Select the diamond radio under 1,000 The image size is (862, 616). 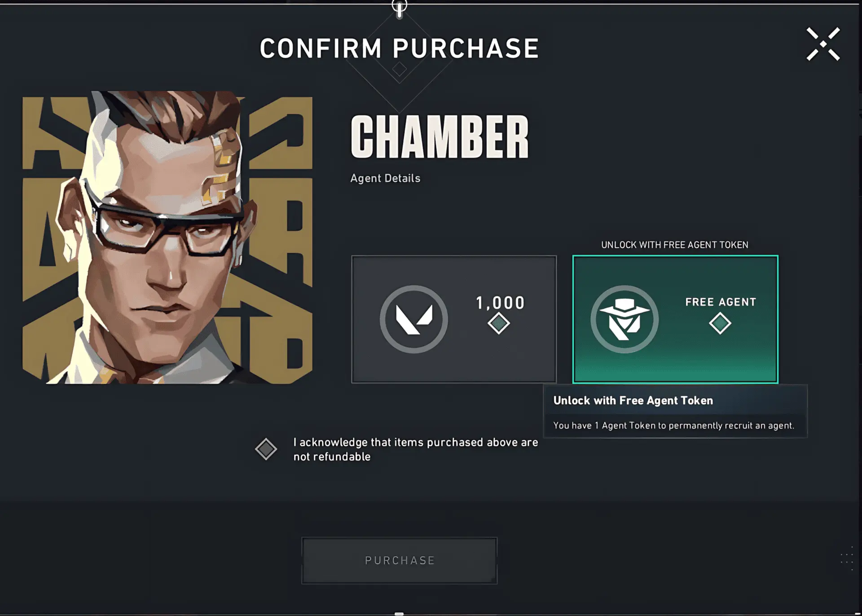pyautogui.click(x=498, y=323)
